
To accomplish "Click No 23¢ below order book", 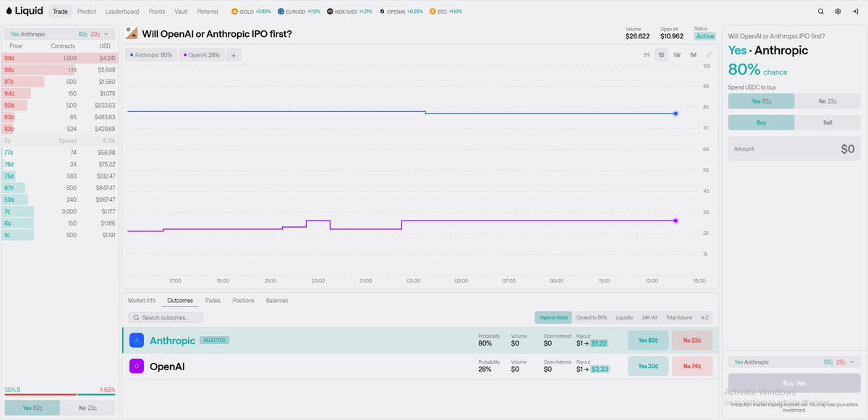I will tap(88, 408).
